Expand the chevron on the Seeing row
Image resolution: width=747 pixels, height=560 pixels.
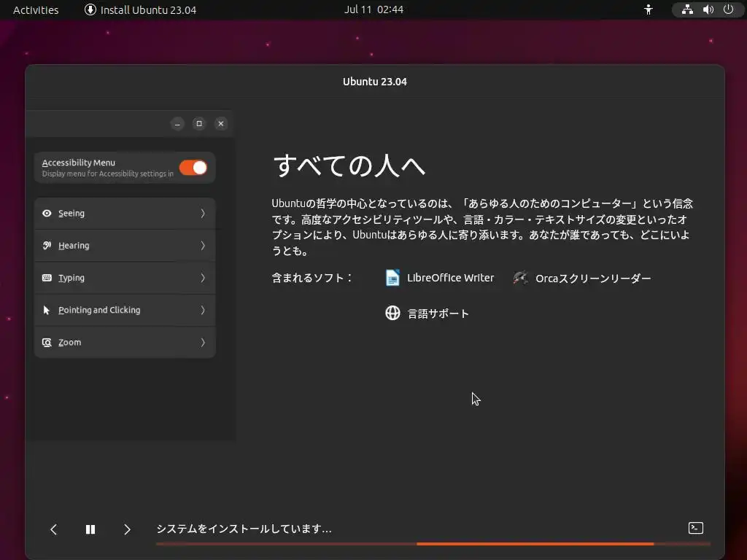[203, 214]
